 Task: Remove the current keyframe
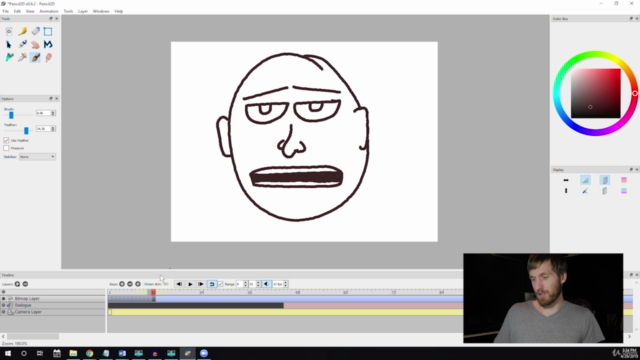130,284
